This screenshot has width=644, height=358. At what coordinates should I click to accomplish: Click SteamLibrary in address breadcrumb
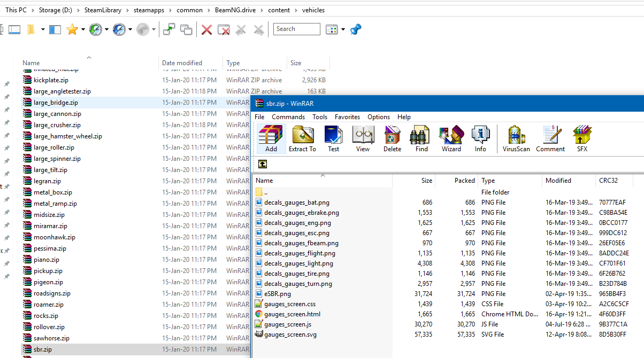pyautogui.click(x=103, y=10)
